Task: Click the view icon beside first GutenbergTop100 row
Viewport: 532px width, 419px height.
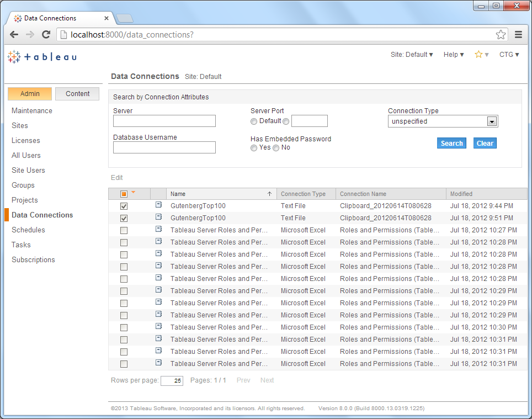Action: pyautogui.click(x=158, y=205)
